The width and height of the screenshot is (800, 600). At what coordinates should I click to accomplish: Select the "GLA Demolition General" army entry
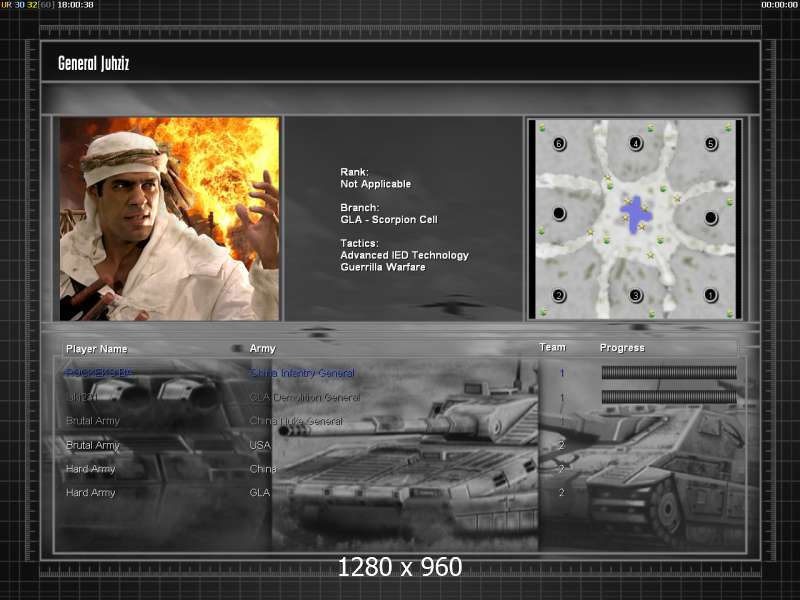tap(305, 397)
